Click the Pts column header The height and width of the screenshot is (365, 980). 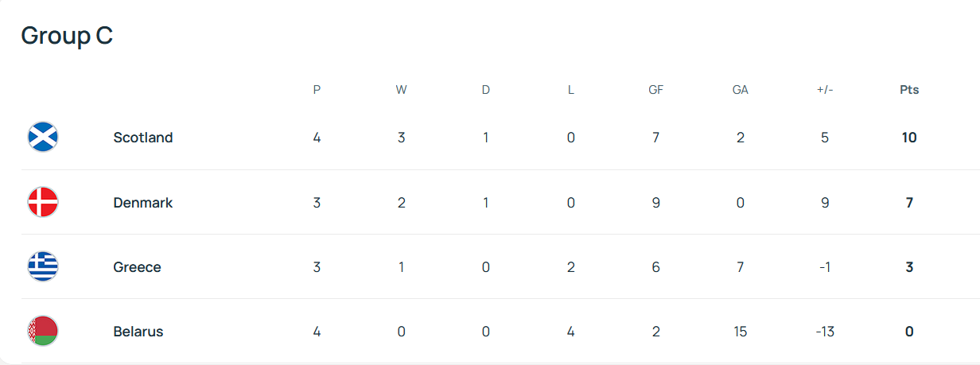pos(909,90)
